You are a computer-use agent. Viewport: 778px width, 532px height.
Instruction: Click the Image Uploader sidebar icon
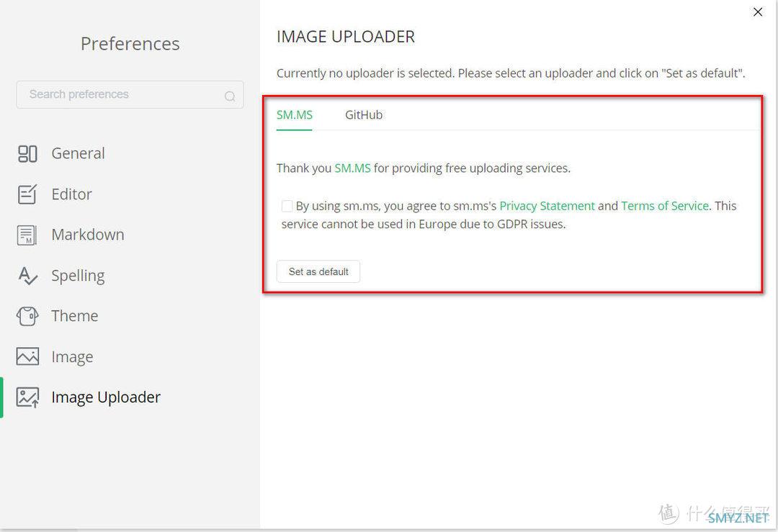[27, 397]
